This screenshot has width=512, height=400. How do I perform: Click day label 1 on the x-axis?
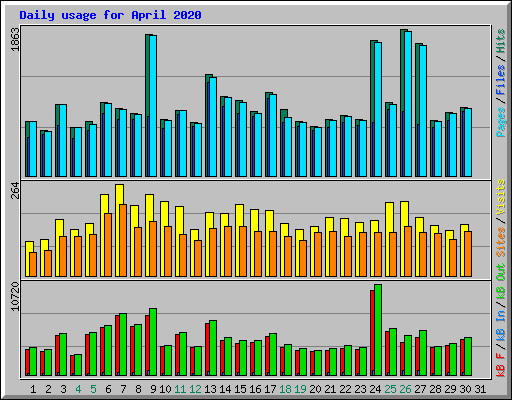click(33, 389)
